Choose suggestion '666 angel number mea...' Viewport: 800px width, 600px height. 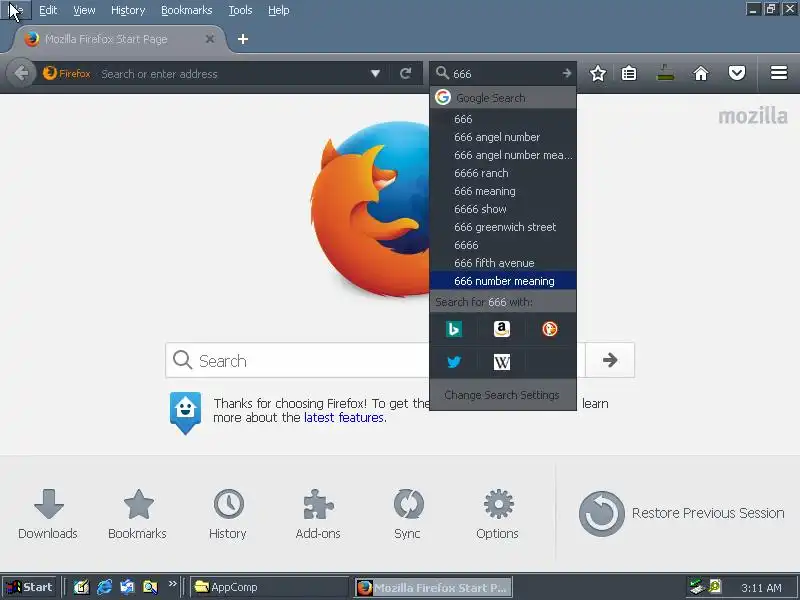[x=503, y=155]
